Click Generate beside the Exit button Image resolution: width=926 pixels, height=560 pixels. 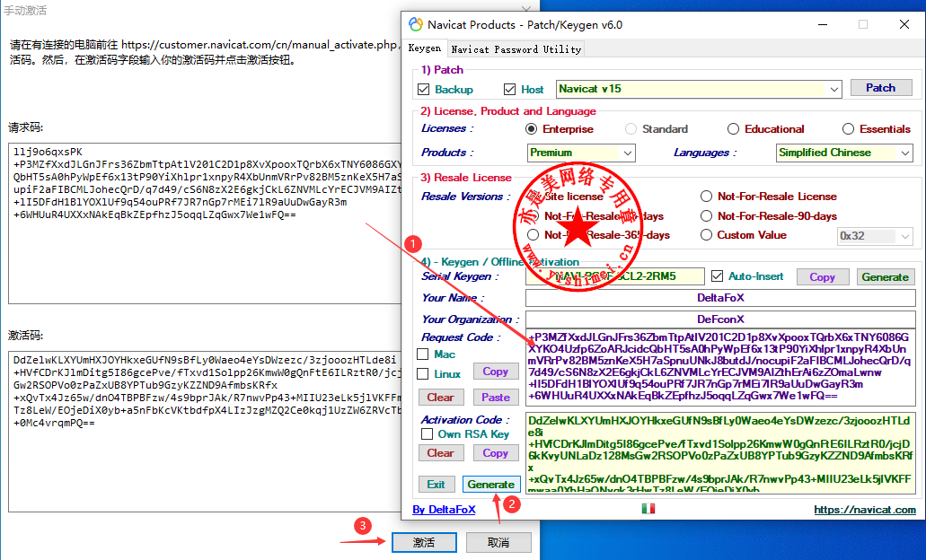491,484
